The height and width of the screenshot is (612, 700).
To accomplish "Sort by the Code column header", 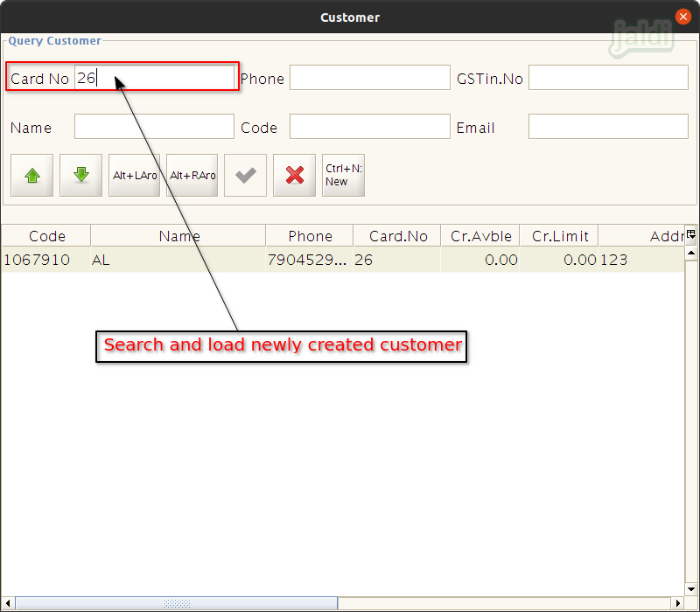I will (46, 236).
